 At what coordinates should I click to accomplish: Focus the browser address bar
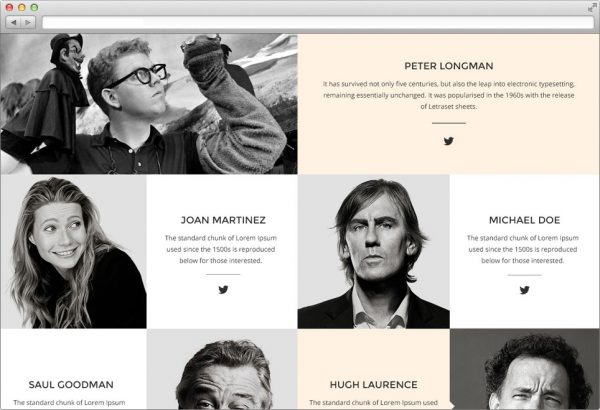tap(318, 22)
